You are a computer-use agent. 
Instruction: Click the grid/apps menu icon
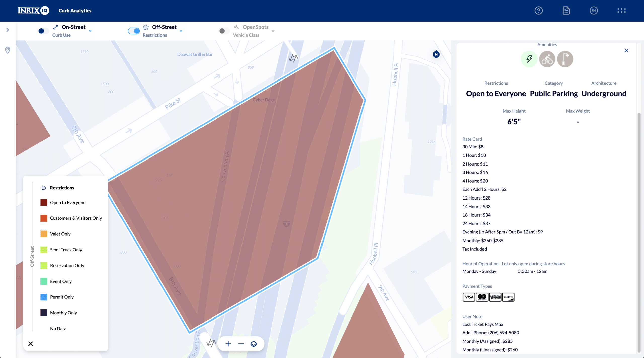tap(622, 11)
